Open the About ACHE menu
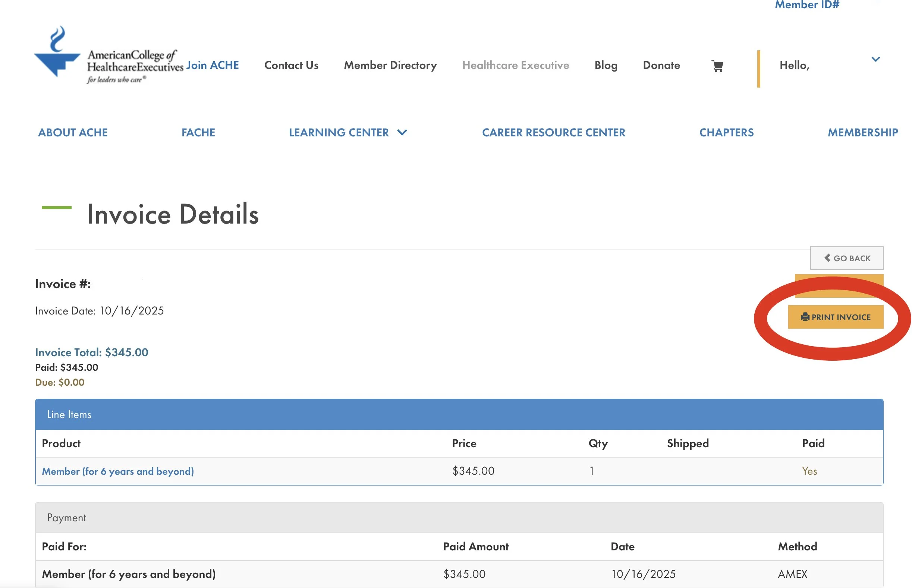Viewport: 912px width, 588px height. click(73, 133)
